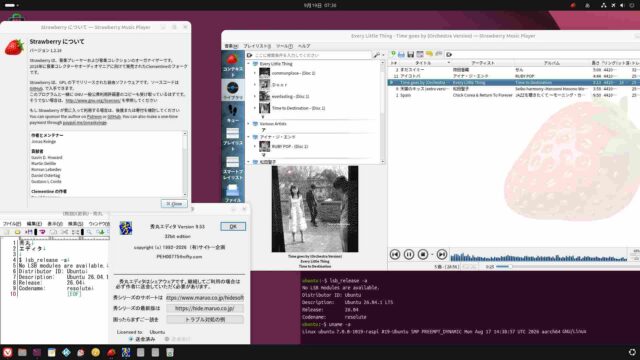Close the Strawberry about dialog with Close
Viewport: 640px width, 360px height.
pos(174,203)
